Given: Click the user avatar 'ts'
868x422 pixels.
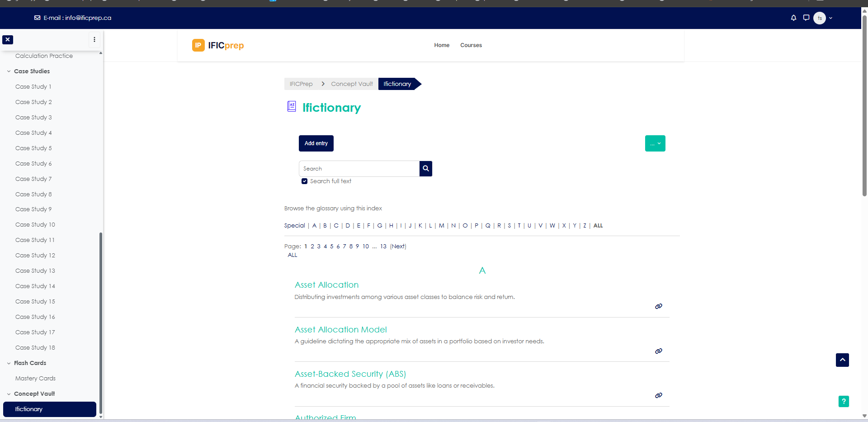Looking at the screenshot, I should 820,18.
